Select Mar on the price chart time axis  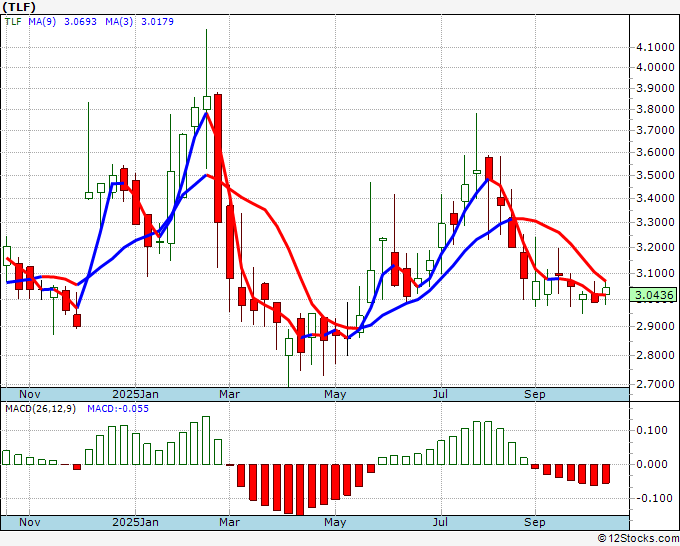coord(229,394)
